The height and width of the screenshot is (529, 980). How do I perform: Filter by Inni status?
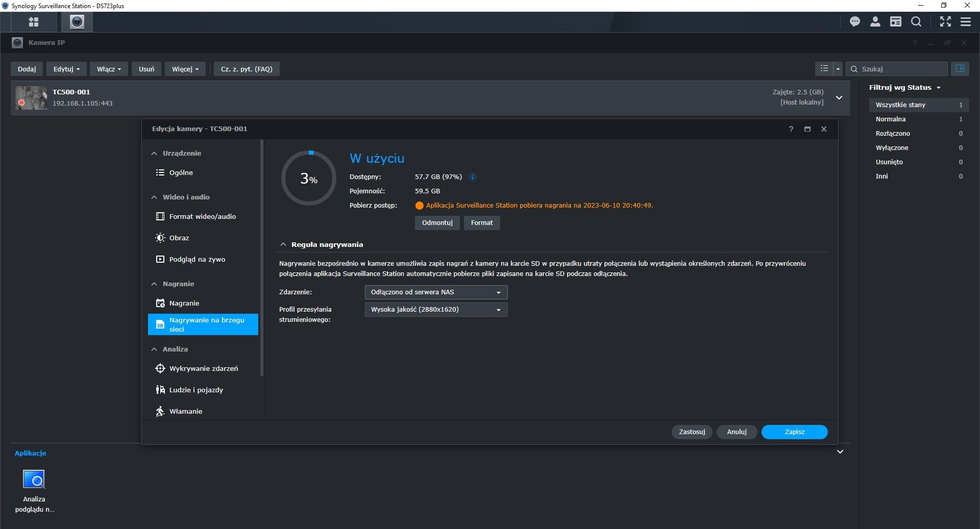click(x=919, y=176)
